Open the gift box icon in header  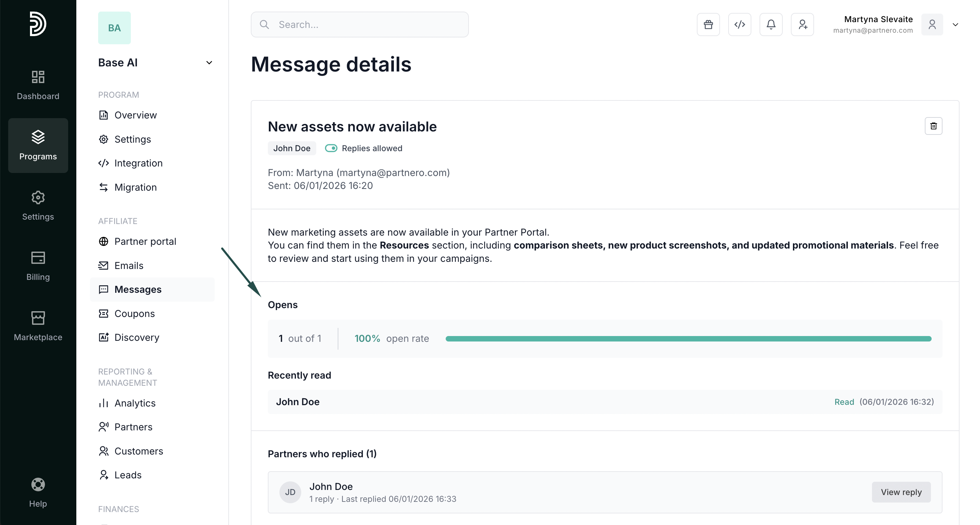click(708, 25)
